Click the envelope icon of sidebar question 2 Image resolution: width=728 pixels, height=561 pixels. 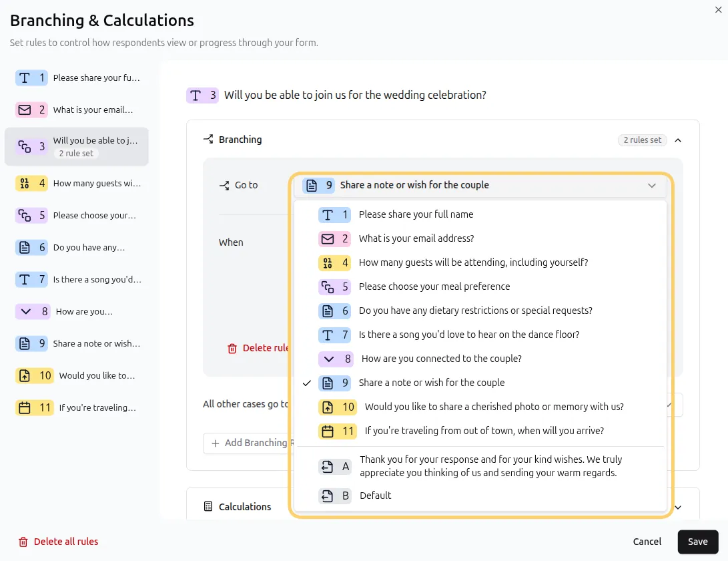25,110
